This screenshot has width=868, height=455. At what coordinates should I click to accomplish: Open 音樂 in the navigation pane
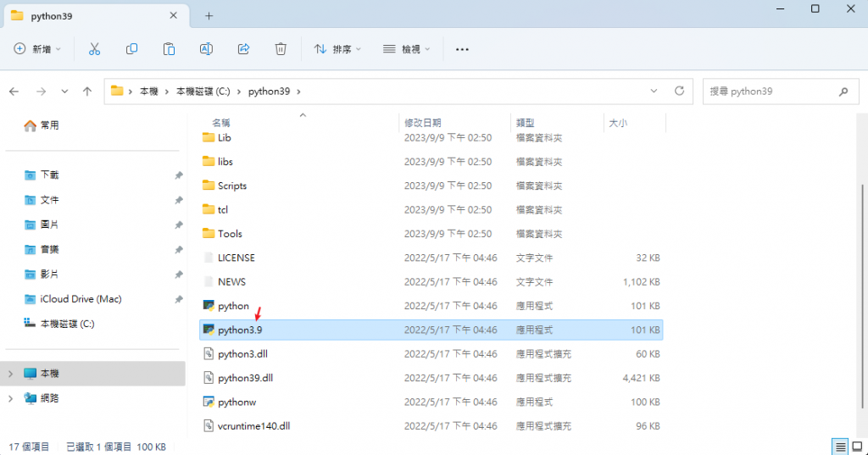[x=49, y=249]
